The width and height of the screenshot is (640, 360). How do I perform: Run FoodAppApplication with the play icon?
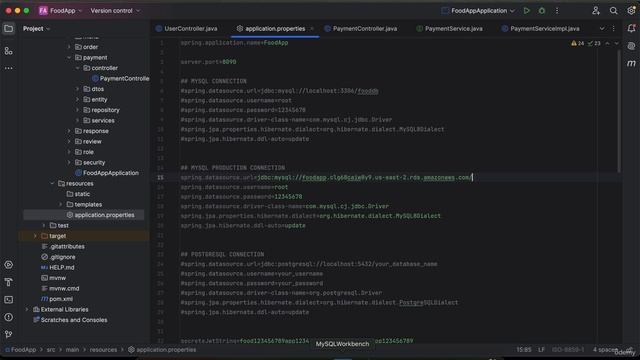coord(527,11)
